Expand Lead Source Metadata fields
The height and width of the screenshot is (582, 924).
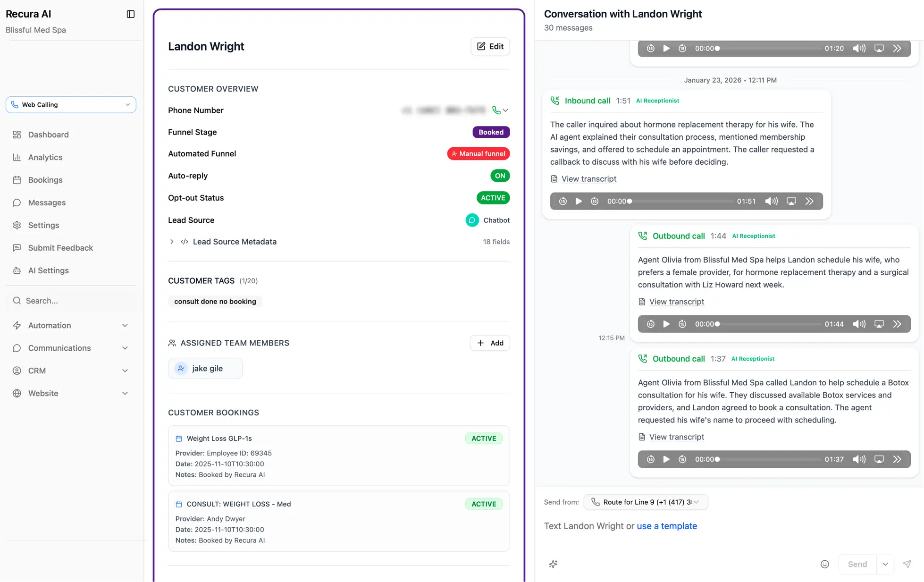click(x=172, y=242)
